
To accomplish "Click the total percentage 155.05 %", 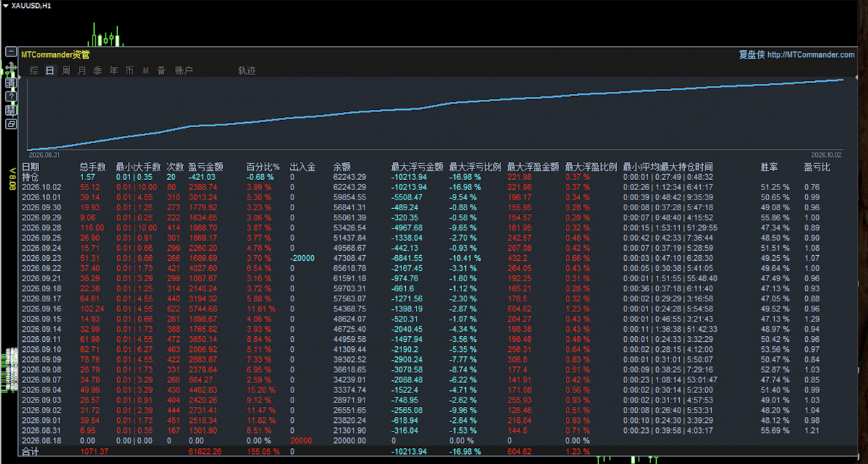I will pyautogui.click(x=263, y=452).
